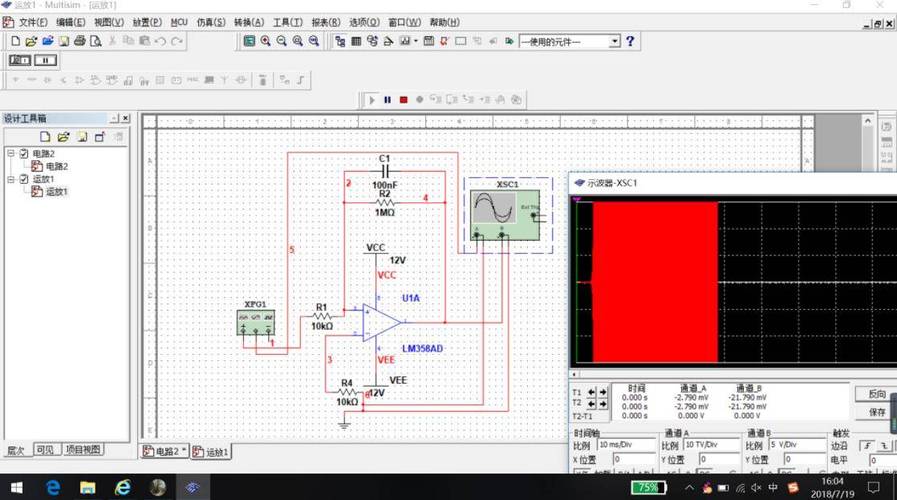Open Windows Start menu

16,487
